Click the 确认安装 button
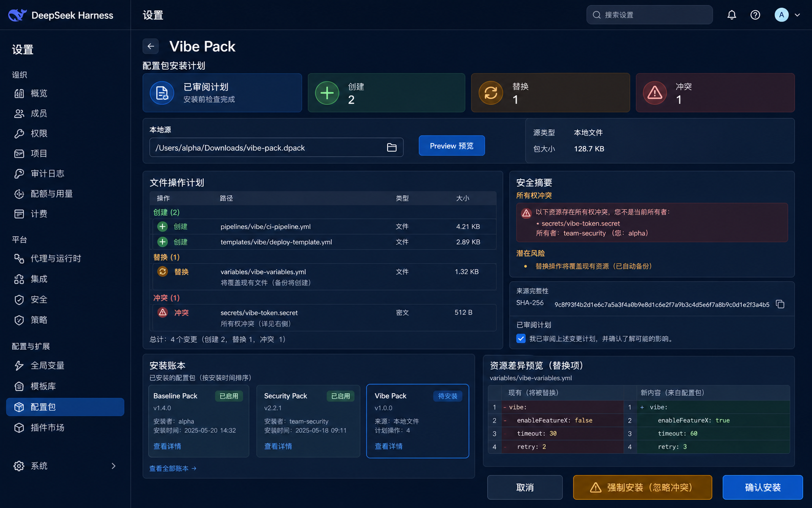 click(763, 488)
